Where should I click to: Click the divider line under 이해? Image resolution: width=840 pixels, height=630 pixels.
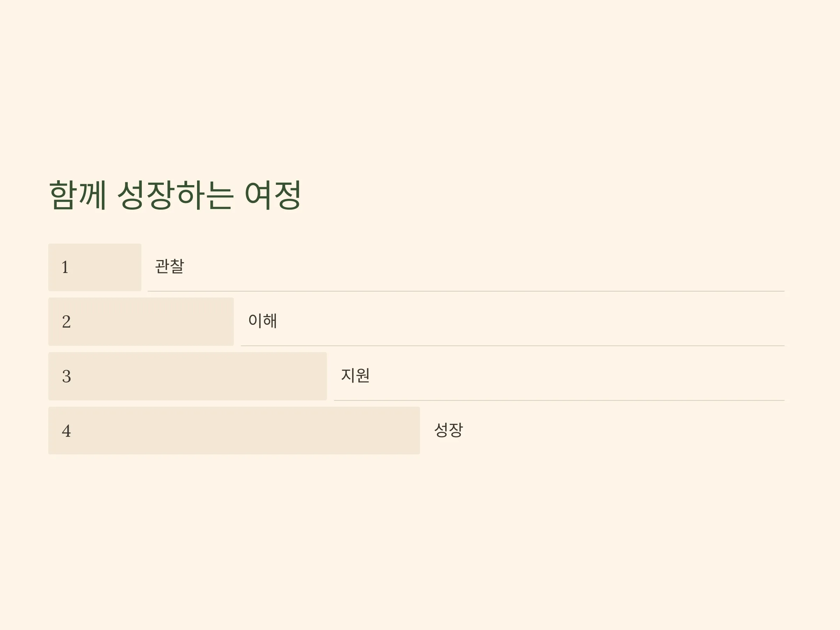click(513, 346)
